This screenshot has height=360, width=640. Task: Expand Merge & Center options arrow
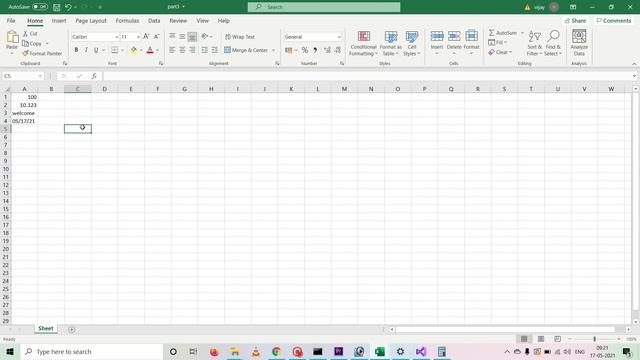[273, 50]
